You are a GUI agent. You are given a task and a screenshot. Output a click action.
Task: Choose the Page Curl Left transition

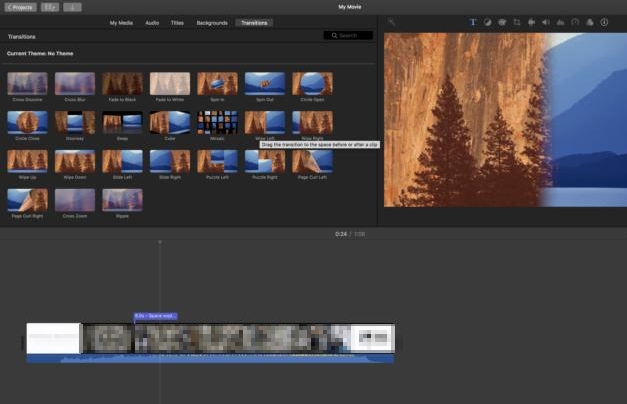click(312, 161)
